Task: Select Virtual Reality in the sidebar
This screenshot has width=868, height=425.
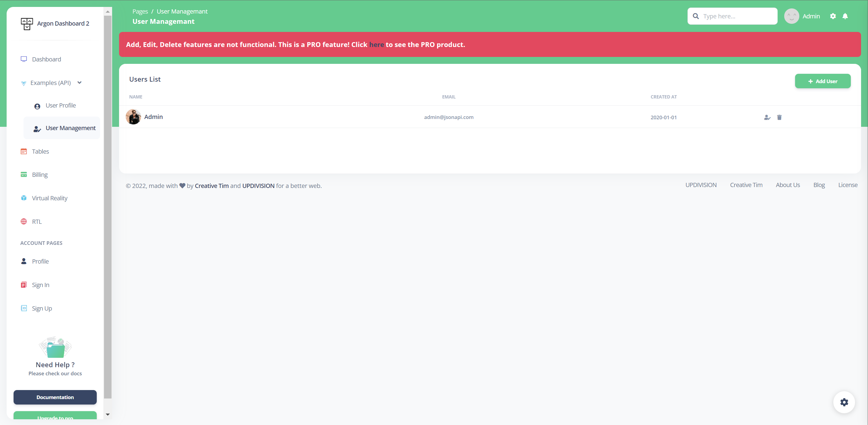Action: pyautogui.click(x=49, y=198)
